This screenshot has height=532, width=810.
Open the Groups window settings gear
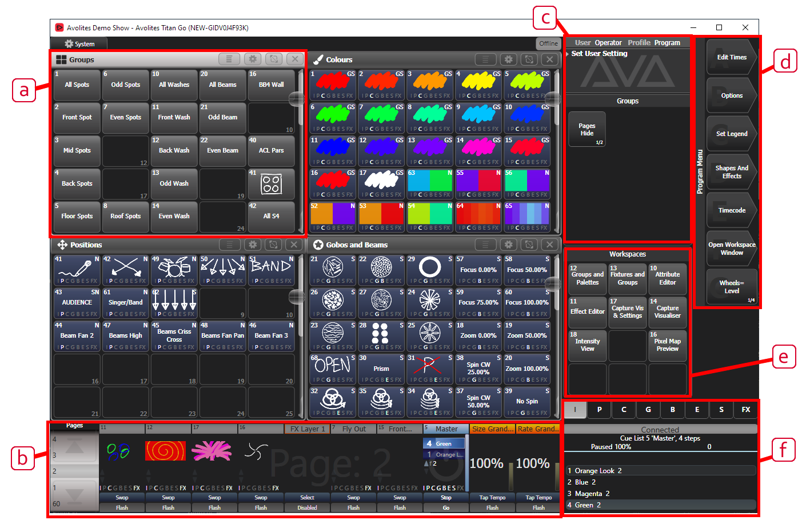(253, 59)
